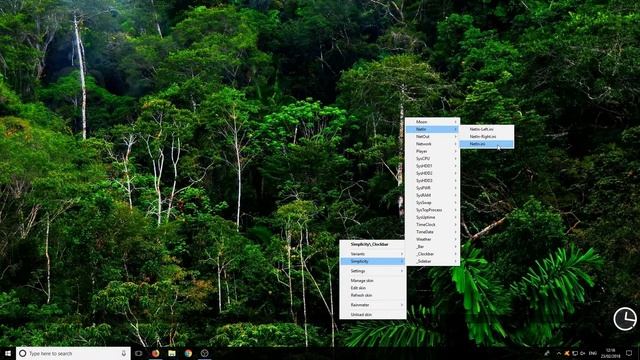Select the highlighted Simplicity menu entry
640x360 pixels.
pyautogui.click(x=373, y=262)
